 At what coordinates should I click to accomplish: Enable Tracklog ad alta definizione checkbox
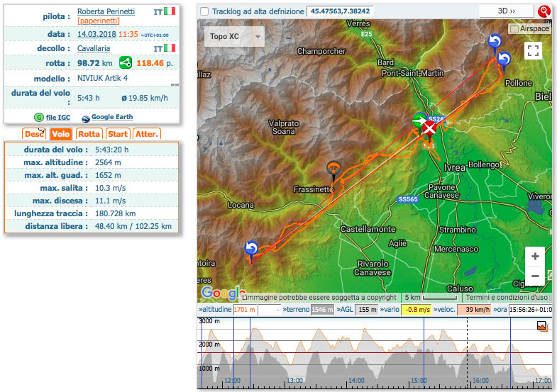click(x=204, y=11)
